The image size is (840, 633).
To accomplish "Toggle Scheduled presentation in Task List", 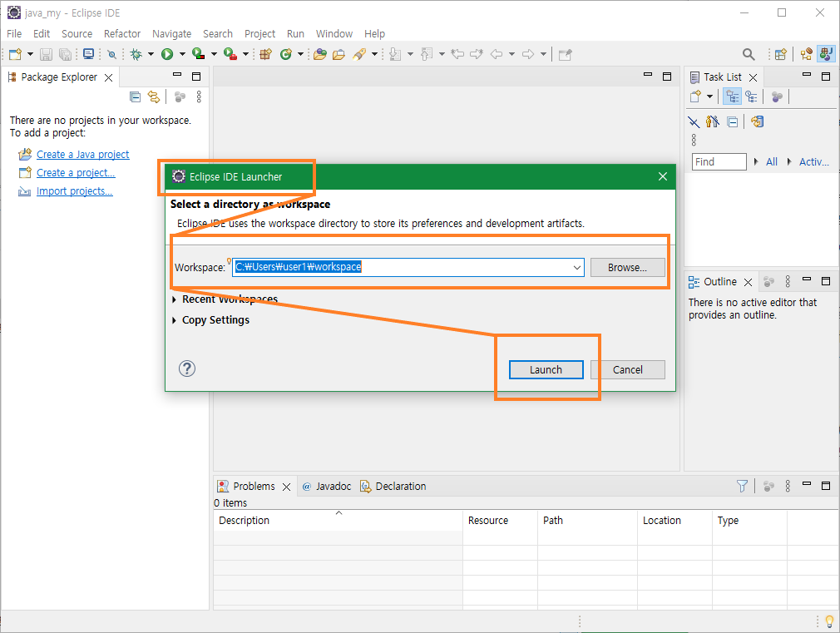I will 751,97.
